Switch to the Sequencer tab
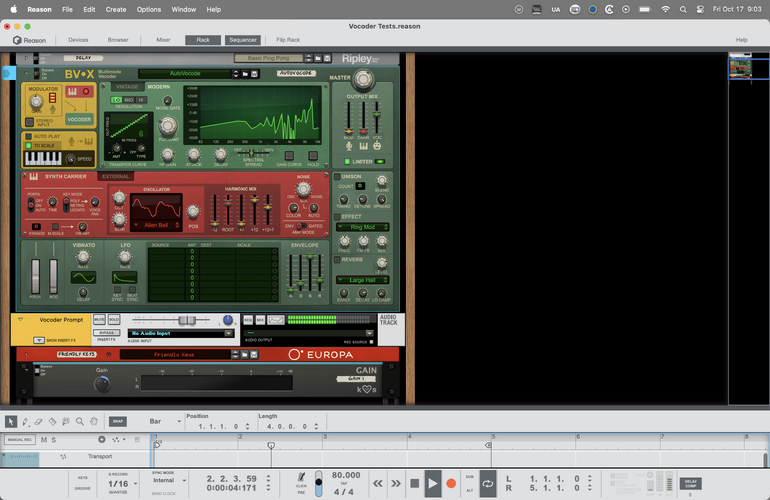 click(x=241, y=40)
